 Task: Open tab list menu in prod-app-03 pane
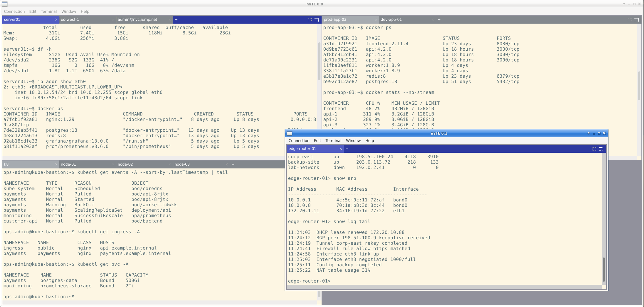[636, 20]
